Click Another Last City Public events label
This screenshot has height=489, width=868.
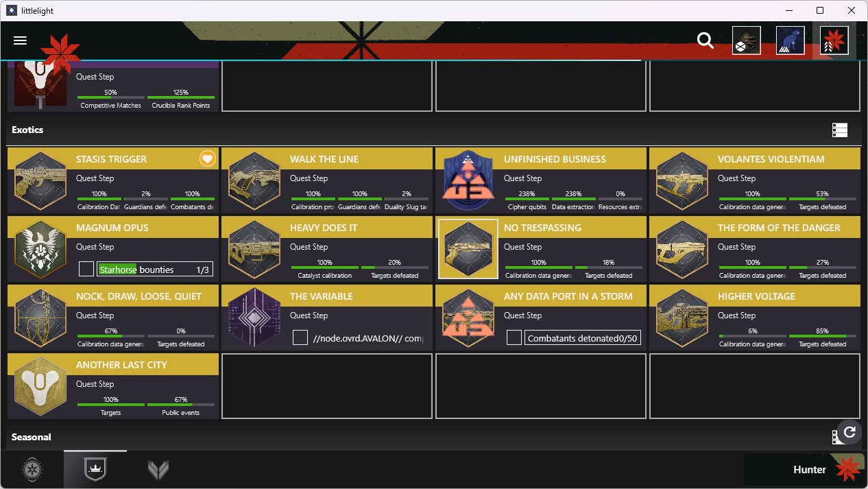coord(181,413)
